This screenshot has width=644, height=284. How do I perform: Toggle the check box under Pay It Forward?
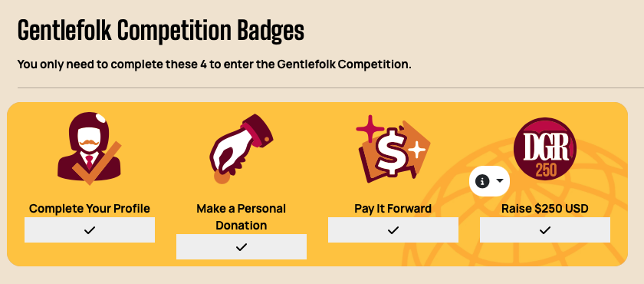pos(393,230)
